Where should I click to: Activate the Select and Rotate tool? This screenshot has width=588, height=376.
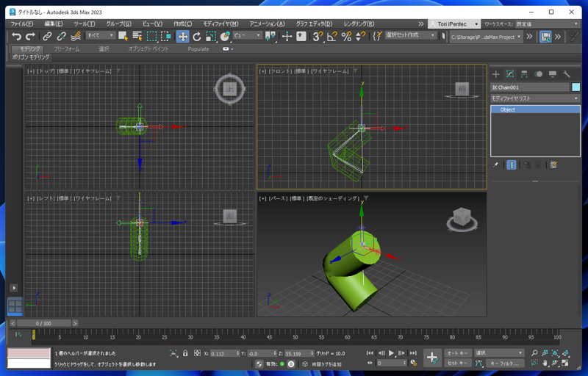[197, 36]
